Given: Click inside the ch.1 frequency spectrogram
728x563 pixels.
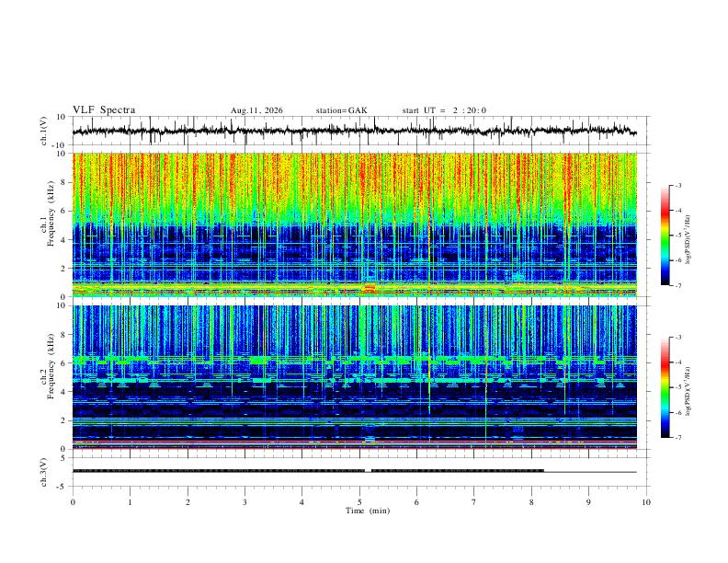Looking at the screenshot, I should (354, 224).
